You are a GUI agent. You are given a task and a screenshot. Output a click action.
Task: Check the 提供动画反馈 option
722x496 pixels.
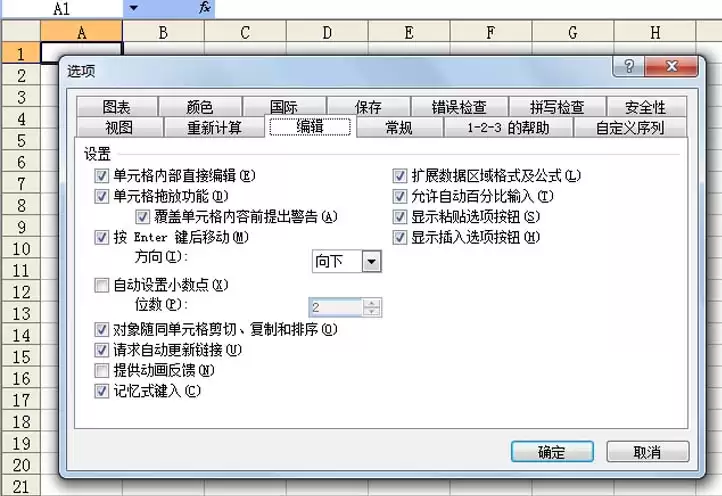(101, 371)
